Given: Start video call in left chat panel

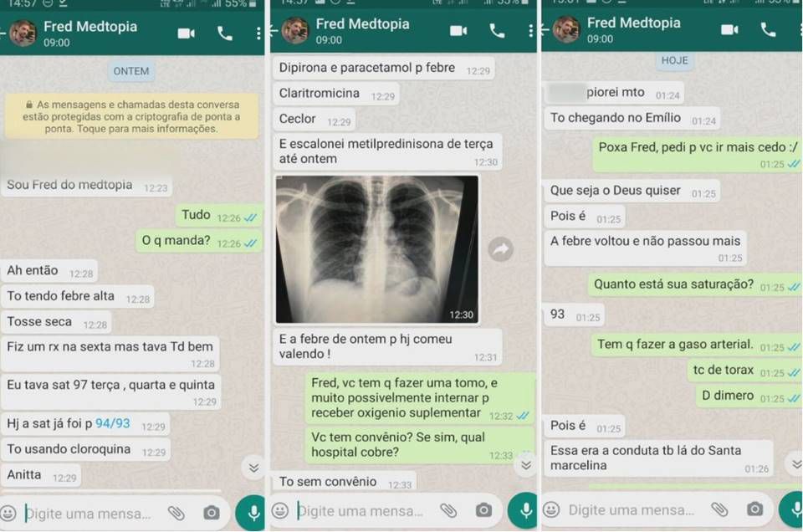Looking at the screenshot, I should pos(186,33).
